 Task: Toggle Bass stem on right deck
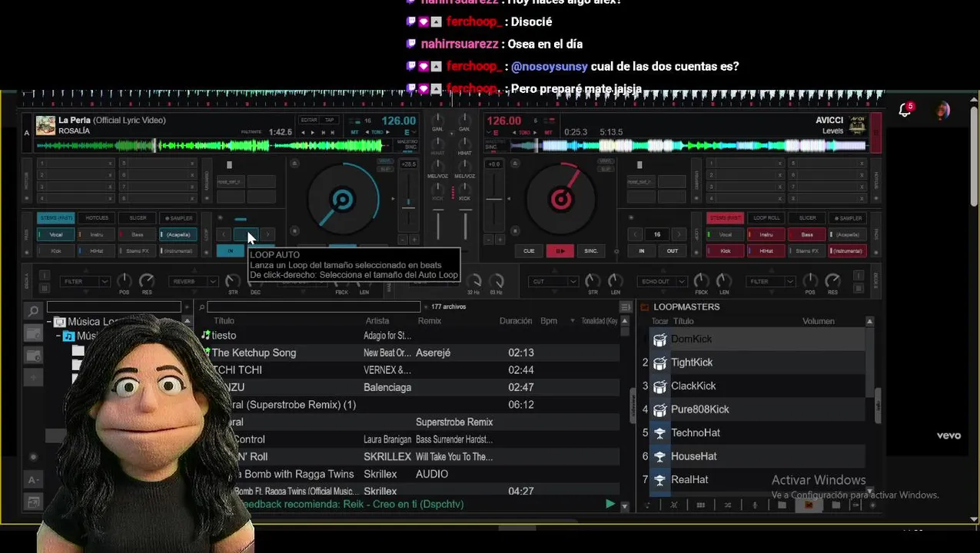tap(807, 234)
